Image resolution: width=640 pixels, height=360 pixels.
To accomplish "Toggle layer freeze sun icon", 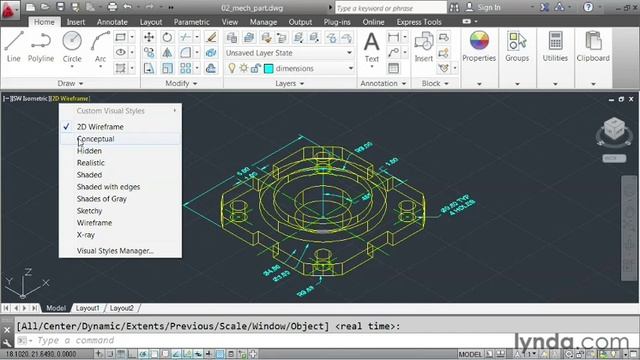I will pyautogui.click(x=244, y=68).
